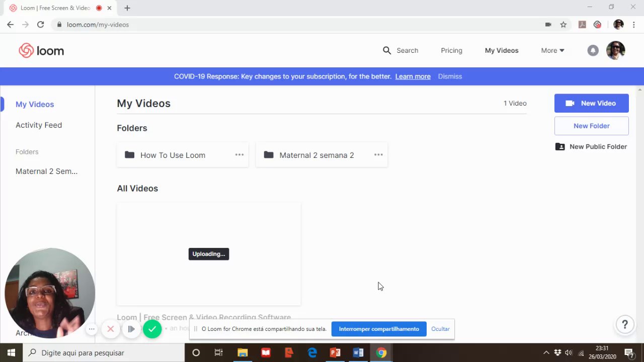Open Maternal 2 Sem... folder in sidebar
The width and height of the screenshot is (644, 362).
pyautogui.click(x=46, y=171)
